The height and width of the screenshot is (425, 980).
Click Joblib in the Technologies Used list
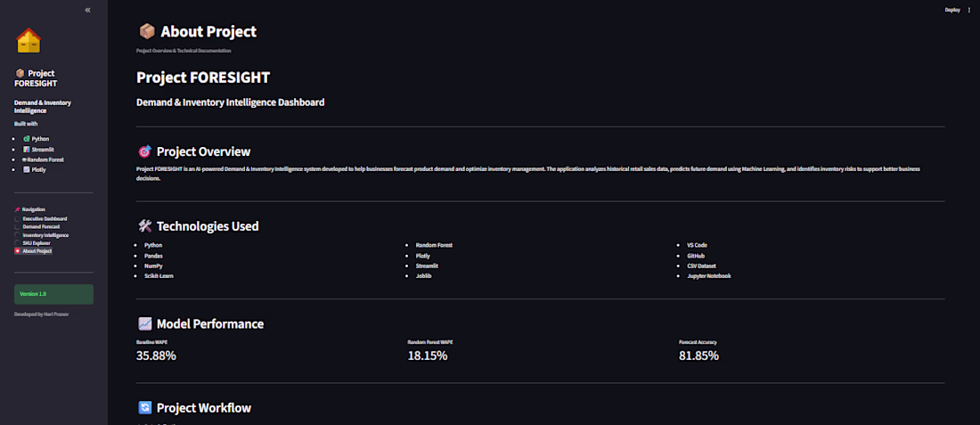[423, 275]
